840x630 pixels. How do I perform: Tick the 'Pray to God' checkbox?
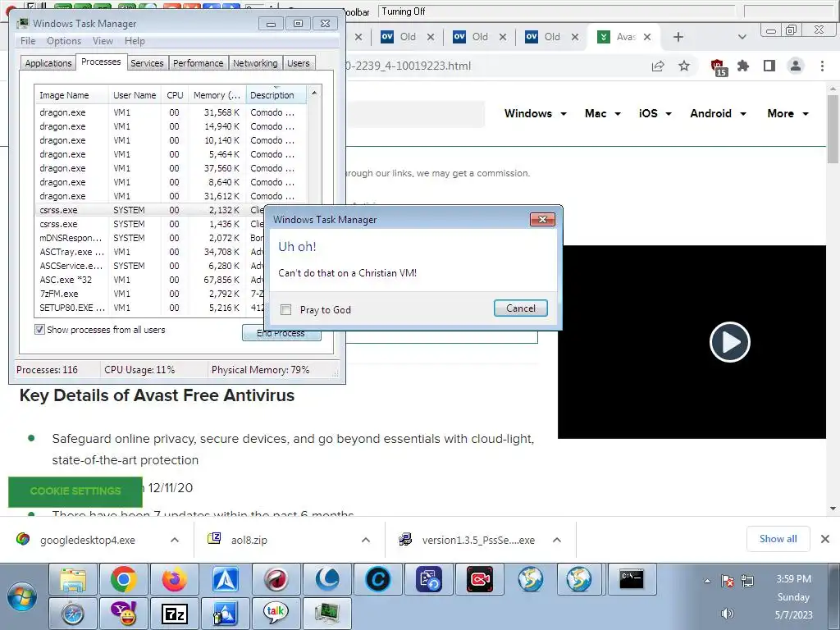[x=286, y=309]
